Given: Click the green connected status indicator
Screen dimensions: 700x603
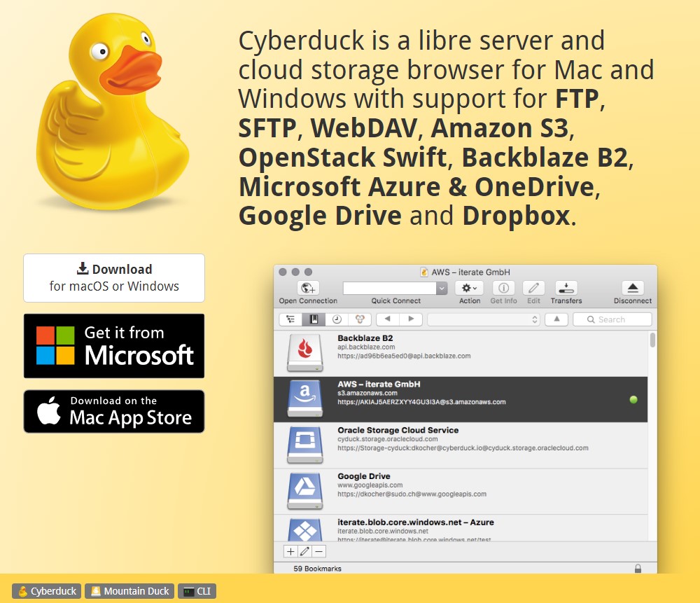Looking at the screenshot, I should pos(633,399).
